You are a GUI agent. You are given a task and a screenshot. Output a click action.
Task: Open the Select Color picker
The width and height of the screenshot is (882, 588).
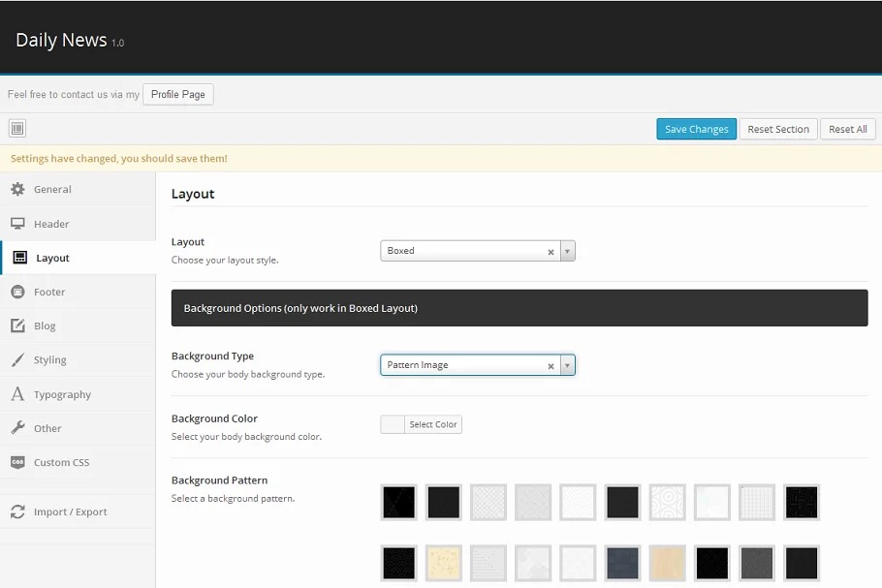coord(432,424)
